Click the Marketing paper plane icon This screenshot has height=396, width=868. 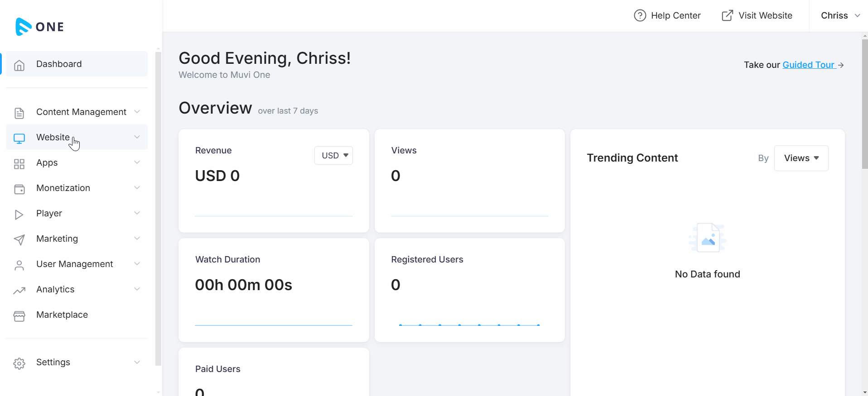(19, 239)
